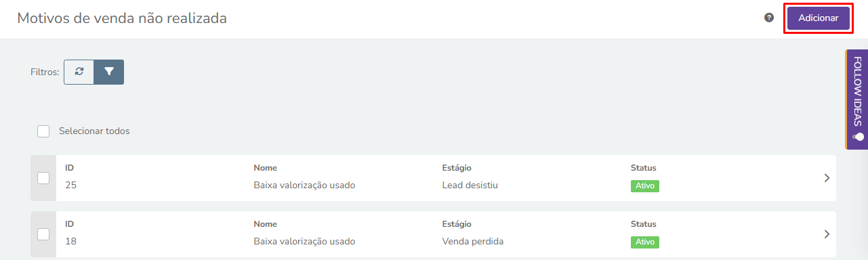Click the ID number 25
This screenshot has height=260, width=868.
point(71,185)
